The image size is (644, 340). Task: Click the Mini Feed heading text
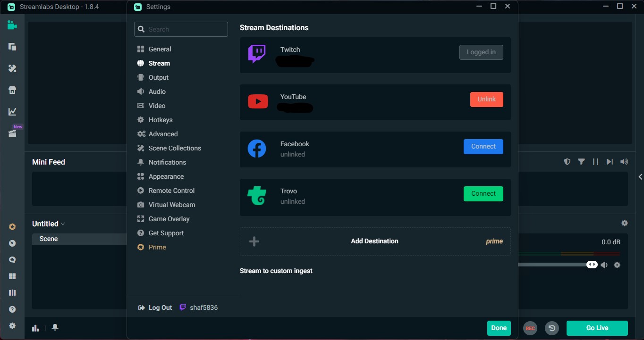click(x=49, y=162)
